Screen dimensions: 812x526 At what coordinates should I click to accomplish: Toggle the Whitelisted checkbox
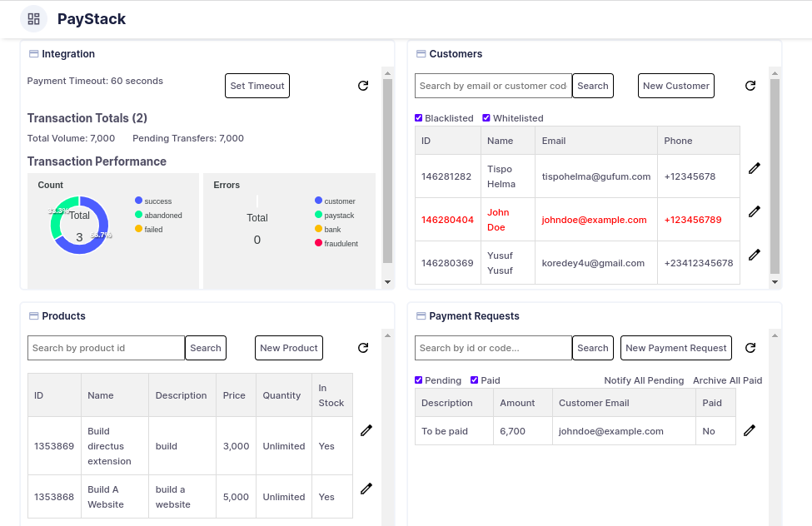tap(486, 118)
